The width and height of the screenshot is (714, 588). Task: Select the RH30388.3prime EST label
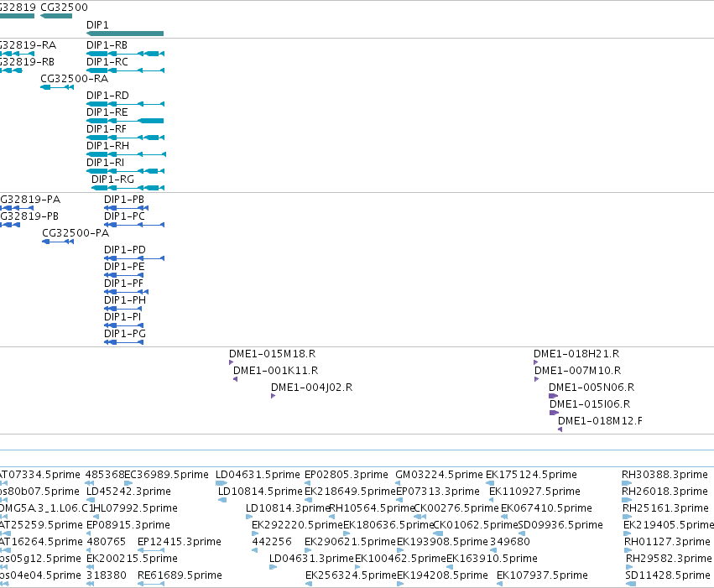point(664,475)
